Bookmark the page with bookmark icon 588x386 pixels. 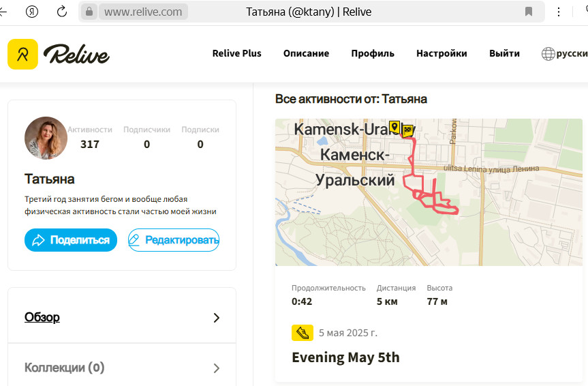click(528, 12)
